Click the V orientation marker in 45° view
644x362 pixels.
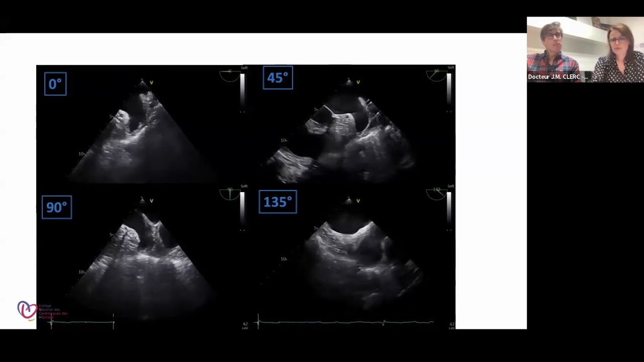pos(358,82)
